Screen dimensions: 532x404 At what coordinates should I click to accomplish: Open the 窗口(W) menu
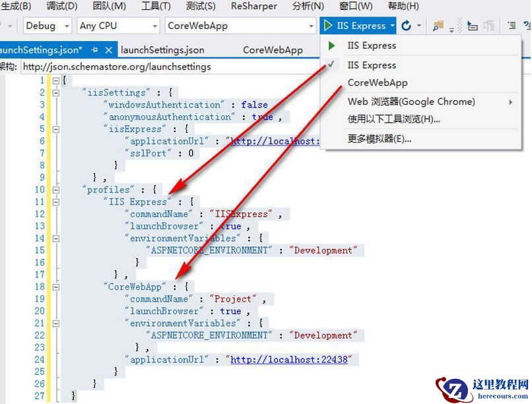pyautogui.click(x=356, y=6)
